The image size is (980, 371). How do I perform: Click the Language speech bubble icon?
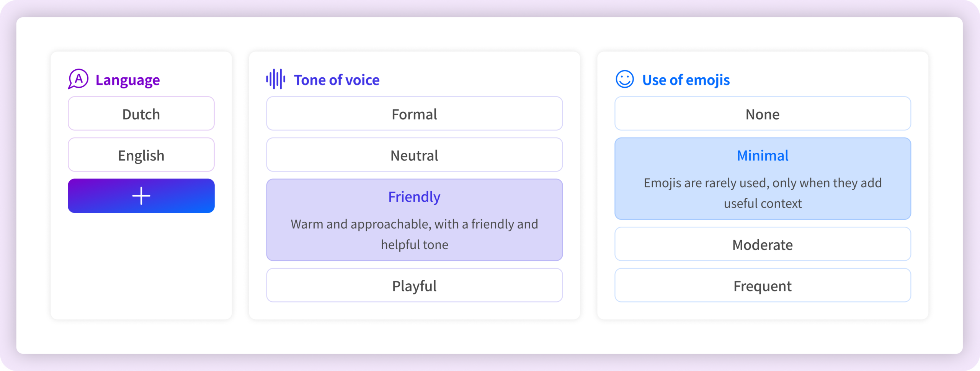click(78, 79)
